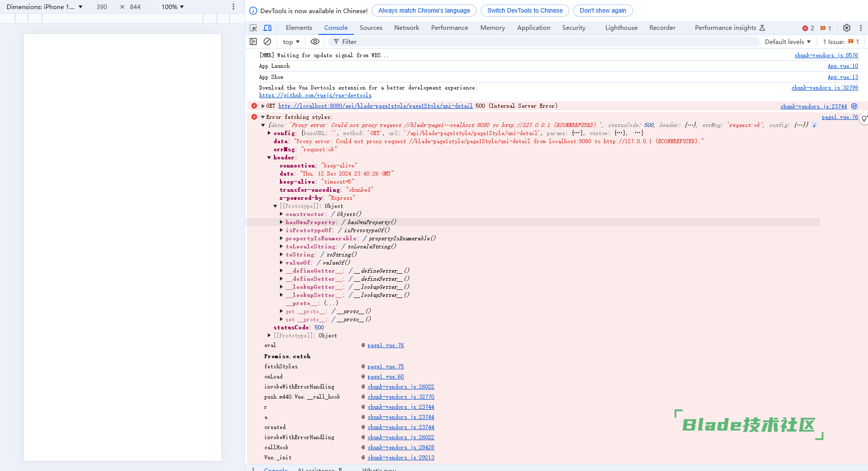Expand the hasOwnProperty function entry
Viewport: 868px width, 471px height.
click(x=282, y=222)
